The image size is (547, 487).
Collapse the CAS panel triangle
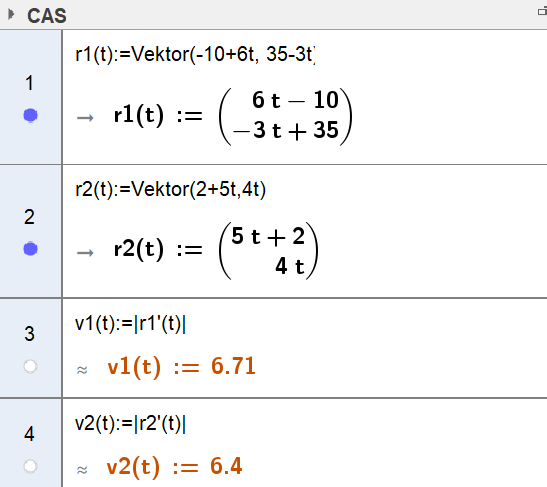[x=11, y=14]
